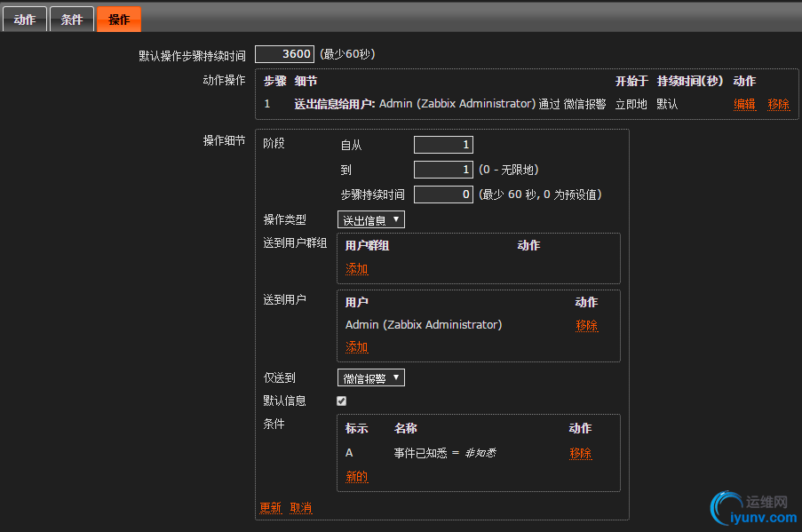Toggle the 默认信息 checkbox

pos(342,401)
